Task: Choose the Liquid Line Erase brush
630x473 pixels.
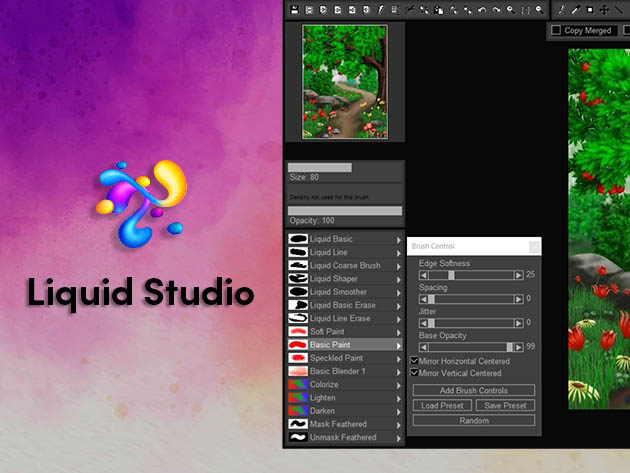Action: pos(345,318)
